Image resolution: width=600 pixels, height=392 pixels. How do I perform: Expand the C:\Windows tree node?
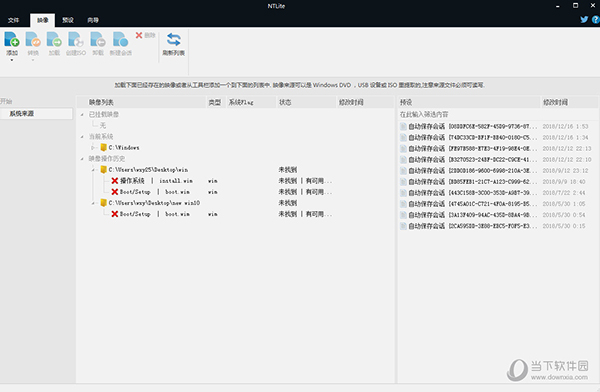pos(93,147)
